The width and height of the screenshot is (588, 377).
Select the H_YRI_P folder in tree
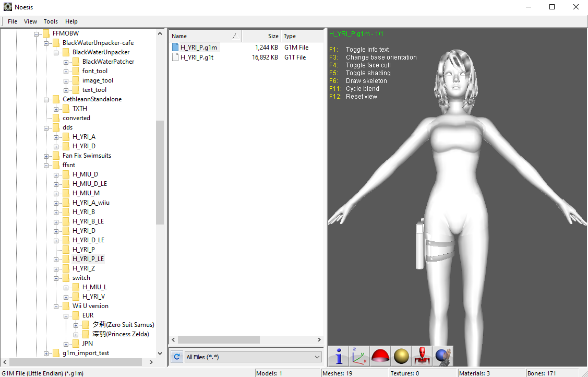[83, 250]
